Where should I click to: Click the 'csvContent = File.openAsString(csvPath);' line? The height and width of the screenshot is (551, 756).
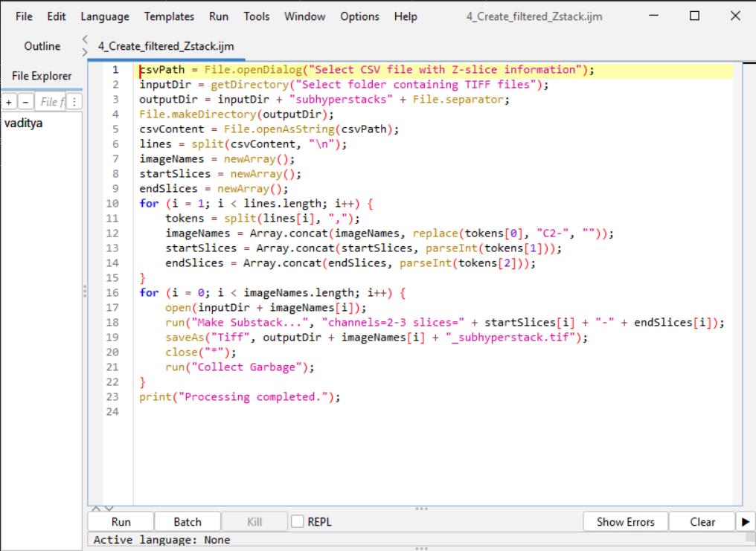point(269,129)
